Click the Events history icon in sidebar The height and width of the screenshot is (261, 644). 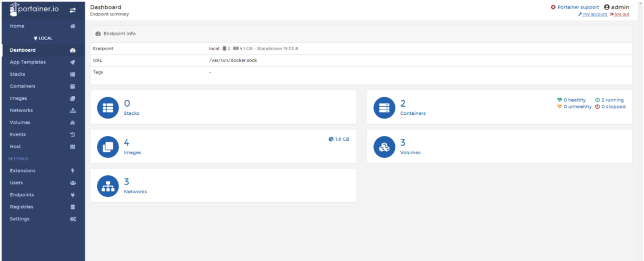point(73,135)
